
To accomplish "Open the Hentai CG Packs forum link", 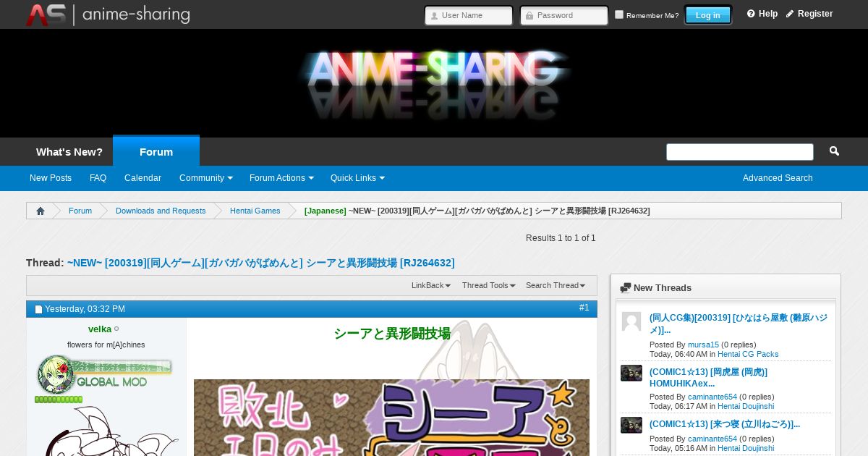I will point(748,355).
